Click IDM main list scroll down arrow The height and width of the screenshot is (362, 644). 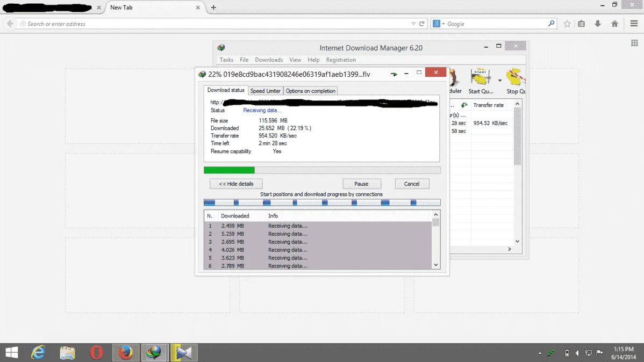[517, 241]
